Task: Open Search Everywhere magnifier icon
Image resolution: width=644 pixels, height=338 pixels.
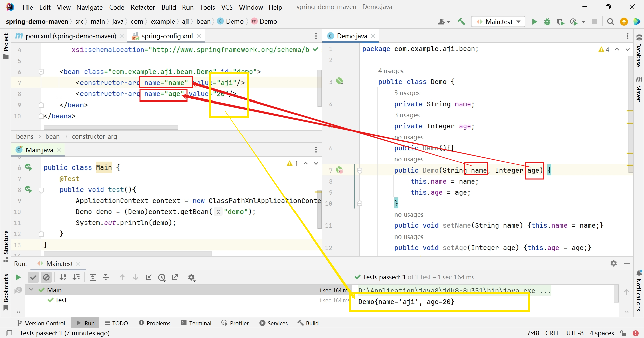Action: [611, 22]
